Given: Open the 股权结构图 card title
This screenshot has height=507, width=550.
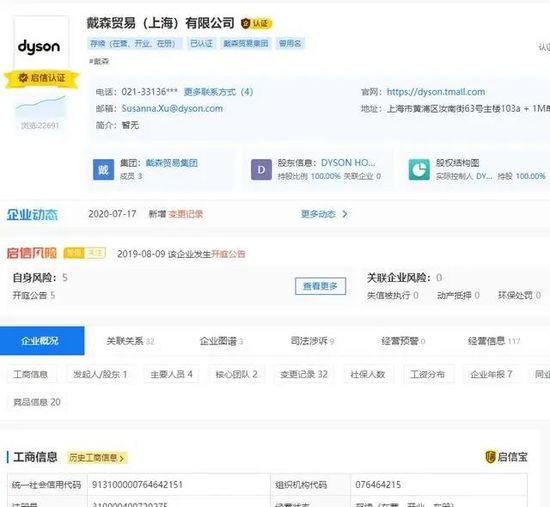Looking at the screenshot, I should click(457, 163).
